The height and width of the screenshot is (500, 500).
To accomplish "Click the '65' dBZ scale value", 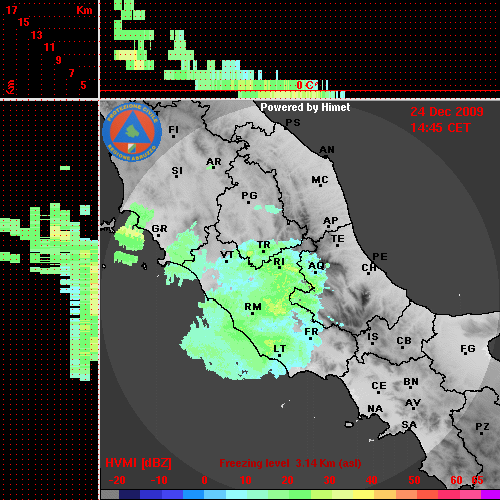I will coord(477,480).
